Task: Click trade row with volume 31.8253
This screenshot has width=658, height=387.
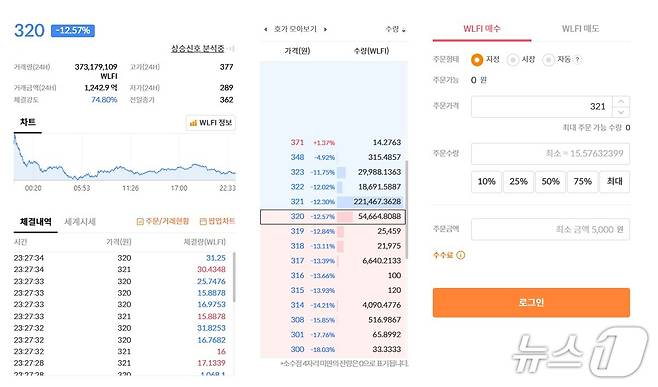Action: pyautogui.click(x=120, y=328)
